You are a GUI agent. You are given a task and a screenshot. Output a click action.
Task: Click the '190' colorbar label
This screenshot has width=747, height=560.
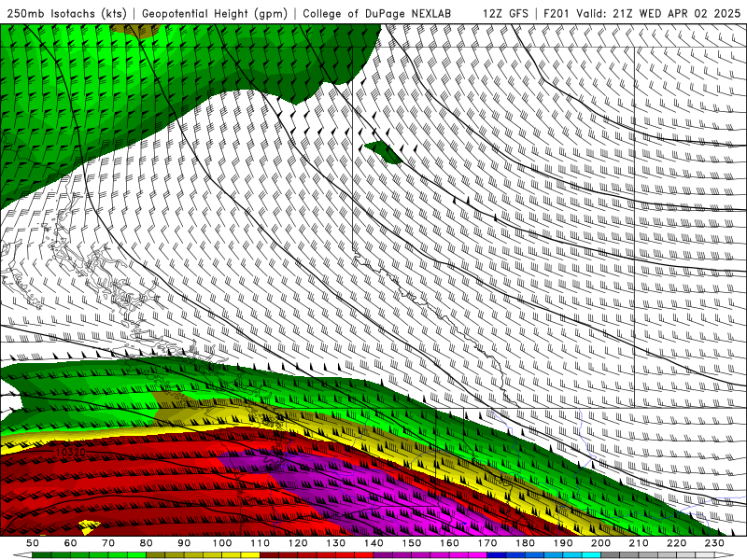[563, 543]
